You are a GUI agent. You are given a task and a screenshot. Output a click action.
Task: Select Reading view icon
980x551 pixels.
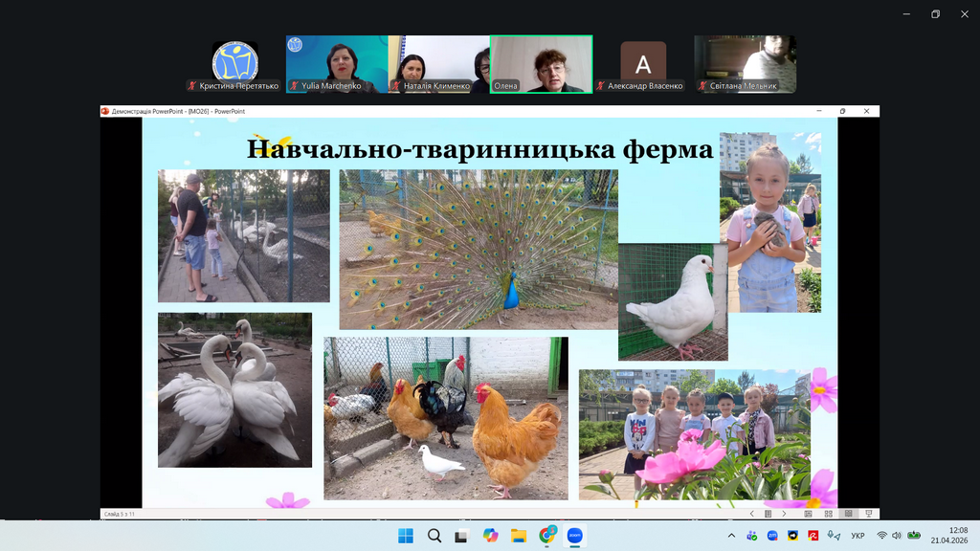pyautogui.click(x=848, y=514)
